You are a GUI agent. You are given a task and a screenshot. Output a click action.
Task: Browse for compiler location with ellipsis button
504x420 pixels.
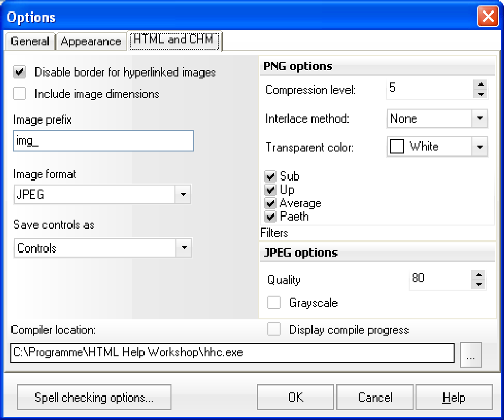tap(470, 355)
